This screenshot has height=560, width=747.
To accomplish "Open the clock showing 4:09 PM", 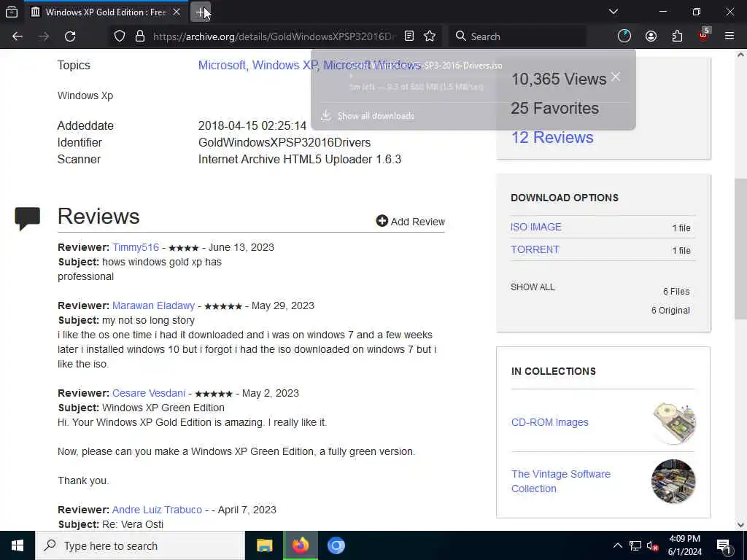I will tap(684, 545).
